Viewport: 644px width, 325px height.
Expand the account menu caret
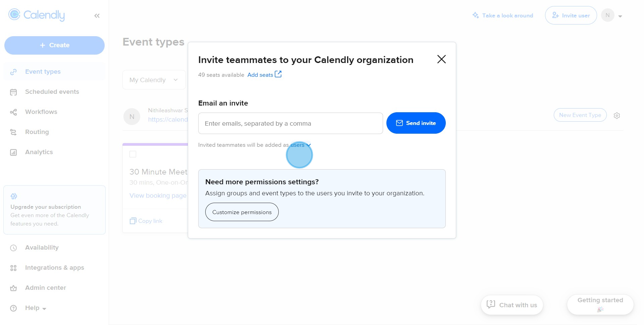click(620, 16)
